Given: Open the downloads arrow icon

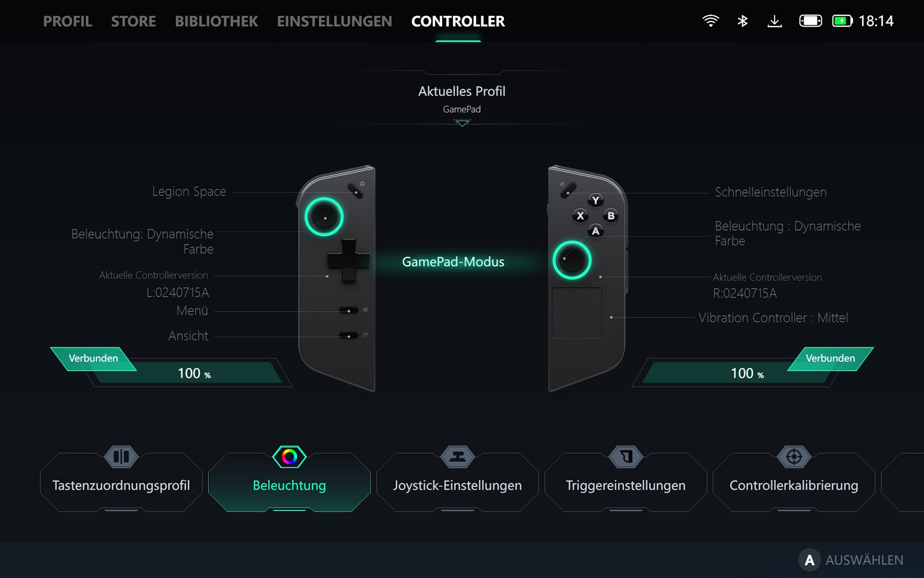Looking at the screenshot, I should tap(774, 21).
